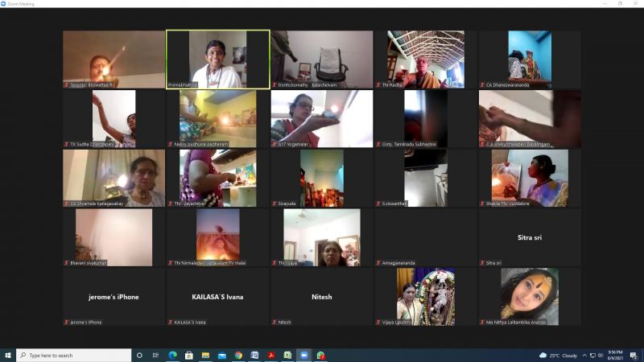Viewport: 644px width, 362px height.
Task: Select the Sitra sri participant tile
Action: (530, 237)
